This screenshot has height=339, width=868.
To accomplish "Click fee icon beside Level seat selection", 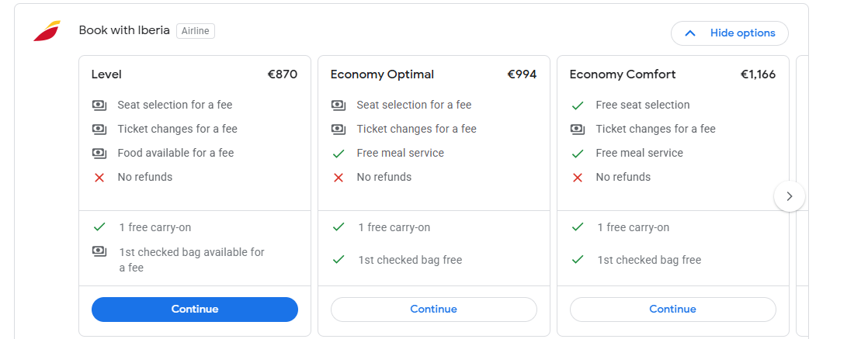I will (99, 105).
